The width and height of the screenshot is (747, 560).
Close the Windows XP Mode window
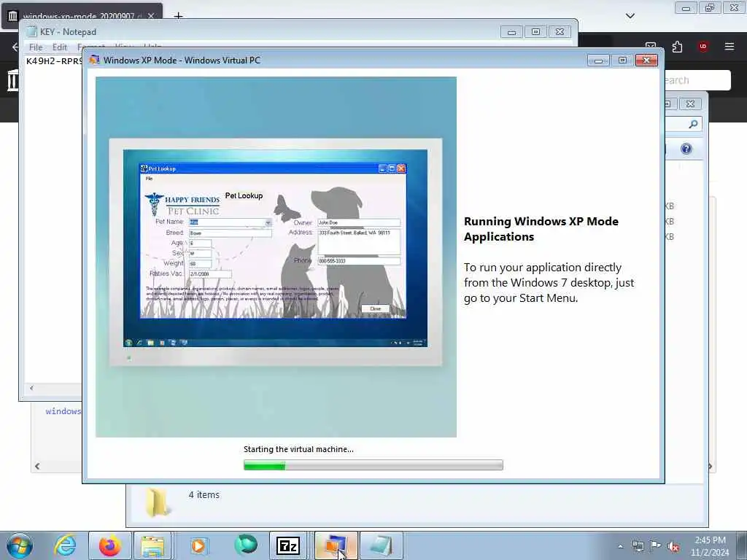[x=646, y=60]
